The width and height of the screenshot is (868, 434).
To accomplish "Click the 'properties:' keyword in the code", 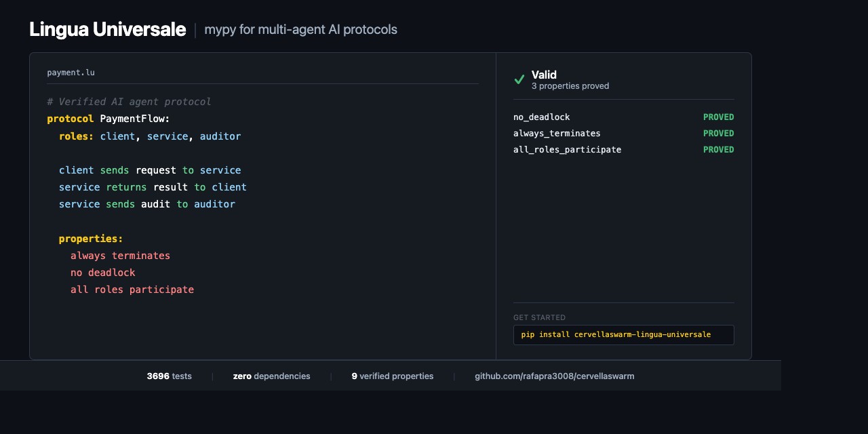I will 91,239.
